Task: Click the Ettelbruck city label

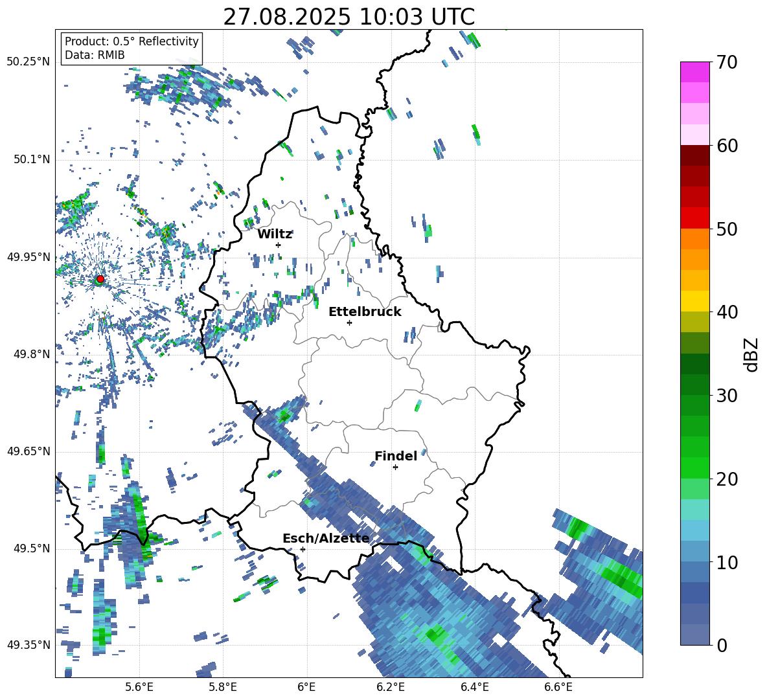Action: click(365, 312)
